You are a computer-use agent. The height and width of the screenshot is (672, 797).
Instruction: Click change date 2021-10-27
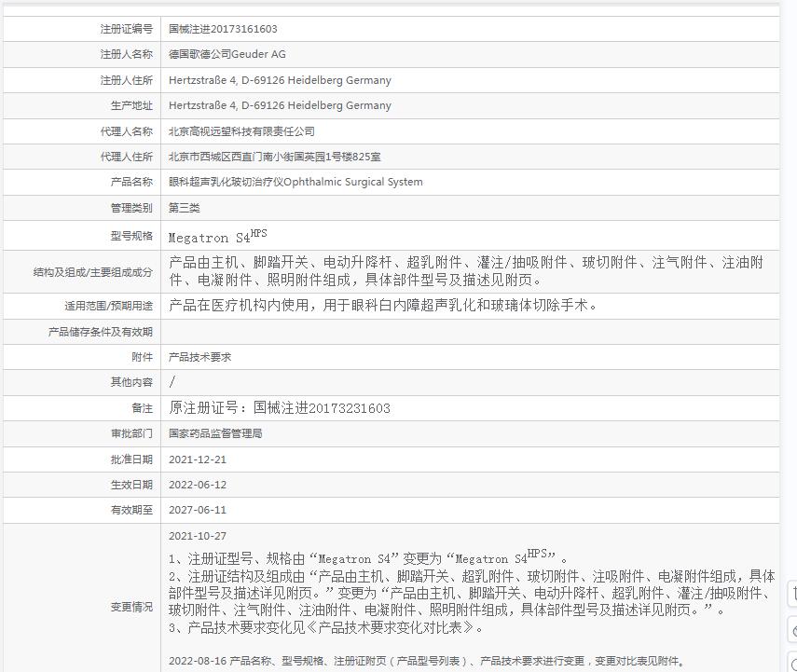pyautogui.click(x=198, y=536)
